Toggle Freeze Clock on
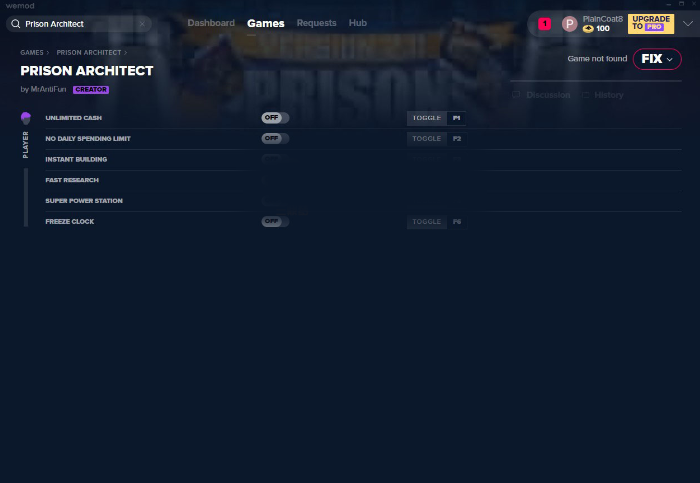This screenshot has width=700, height=483. 275,221
